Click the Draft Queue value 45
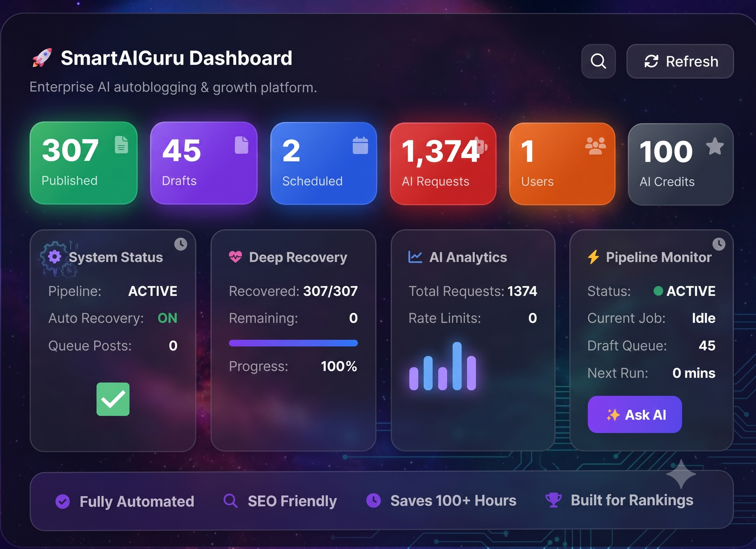The height and width of the screenshot is (549, 756). (707, 346)
